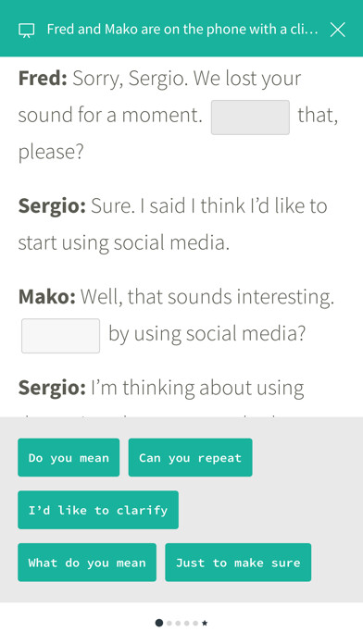The height and width of the screenshot is (644, 363).
Task: Tap the star icon ending the progress dots
Action: pyautogui.click(x=205, y=623)
